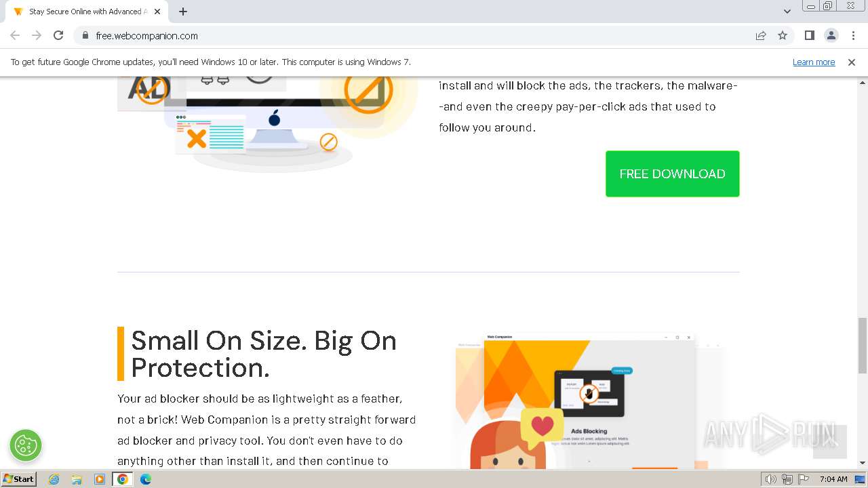Select the Small On Size heading

pyautogui.click(x=264, y=354)
